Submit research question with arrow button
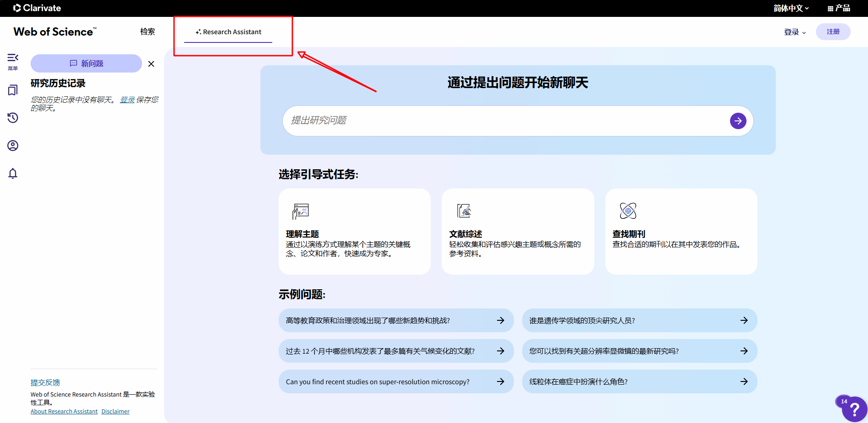868x423 pixels. point(738,121)
